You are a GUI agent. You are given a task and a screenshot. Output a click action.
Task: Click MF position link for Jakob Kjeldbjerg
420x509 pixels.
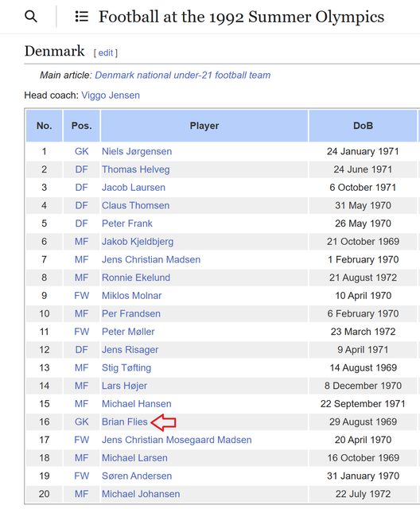pos(81,242)
